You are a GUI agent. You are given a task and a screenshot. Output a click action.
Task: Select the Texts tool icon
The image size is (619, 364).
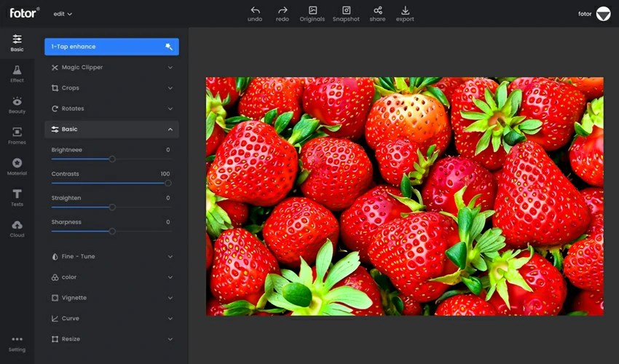tap(17, 194)
